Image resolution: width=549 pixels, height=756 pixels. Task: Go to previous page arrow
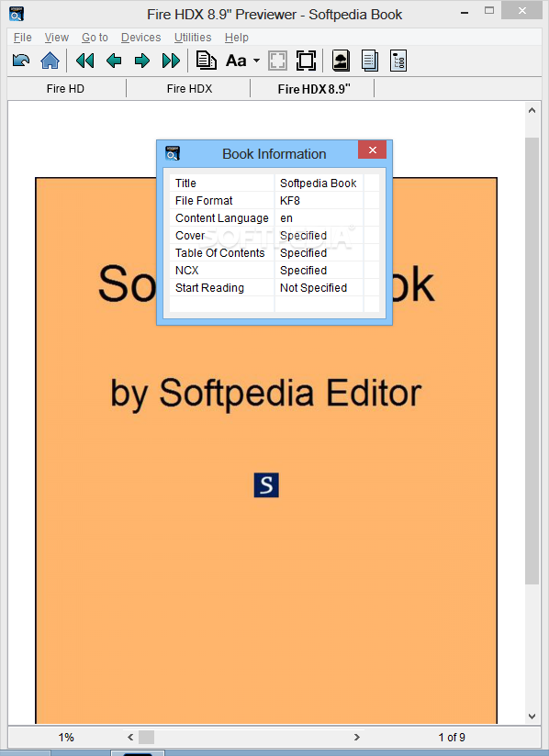click(x=114, y=61)
